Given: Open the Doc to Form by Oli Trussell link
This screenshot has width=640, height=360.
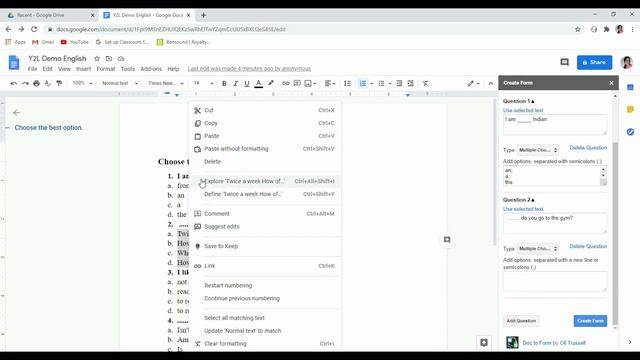Looking at the screenshot, I should click(x=554, y=343).
